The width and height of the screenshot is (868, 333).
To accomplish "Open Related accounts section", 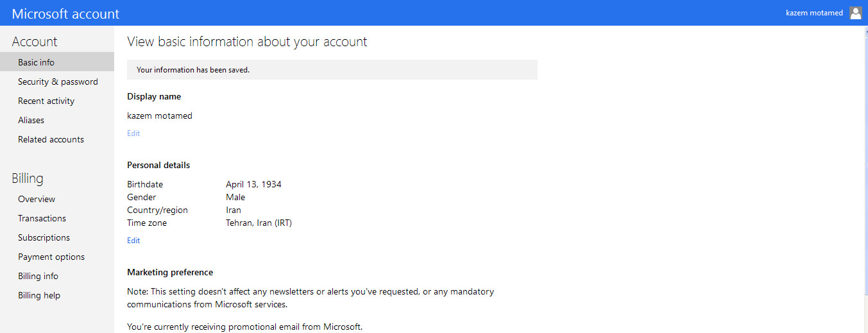I will (x=51, y=139).
